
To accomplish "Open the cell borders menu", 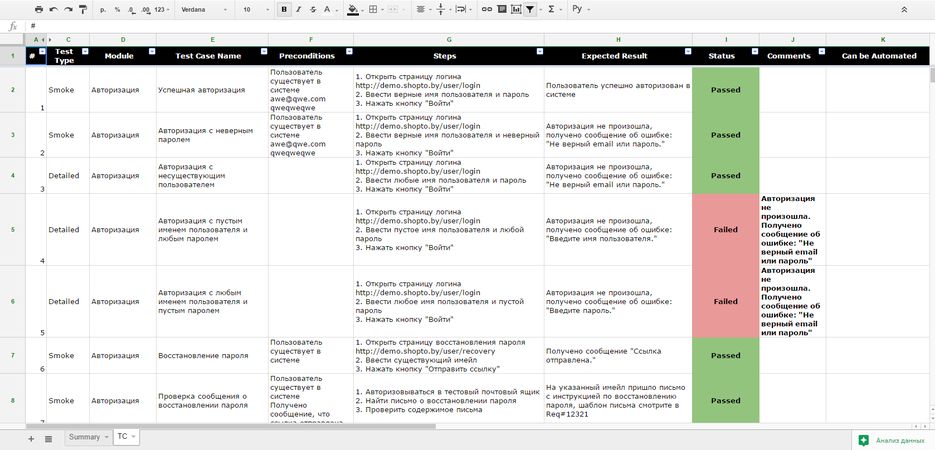I will (x=374, y=9).
